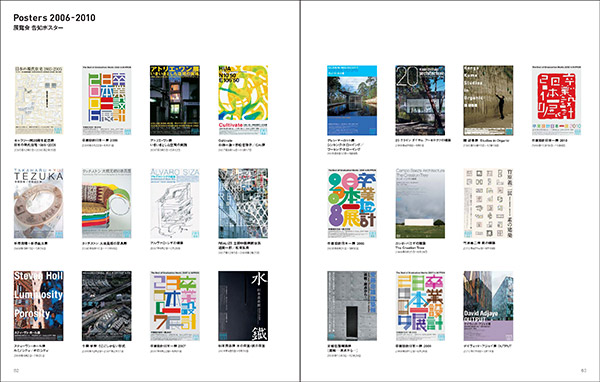Click the caption under the striped sofa poster
The image size is (600, 382).
pos(105,245)
